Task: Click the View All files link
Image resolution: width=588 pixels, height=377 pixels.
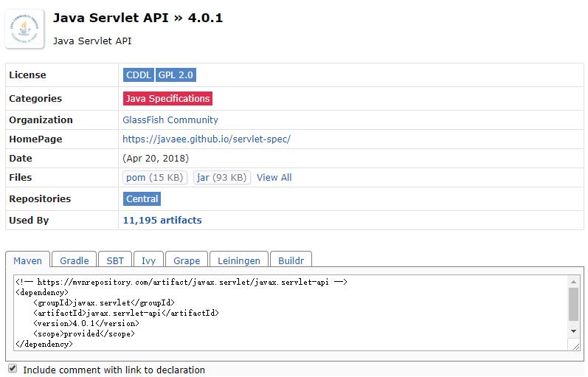Action: [274, 177]
